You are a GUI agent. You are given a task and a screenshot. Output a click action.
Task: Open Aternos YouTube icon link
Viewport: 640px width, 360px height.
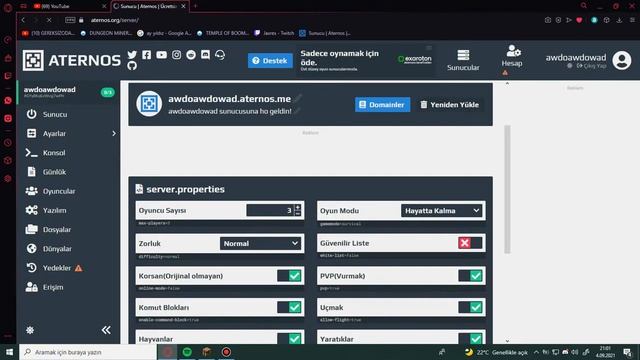click(x=161, y=55)
